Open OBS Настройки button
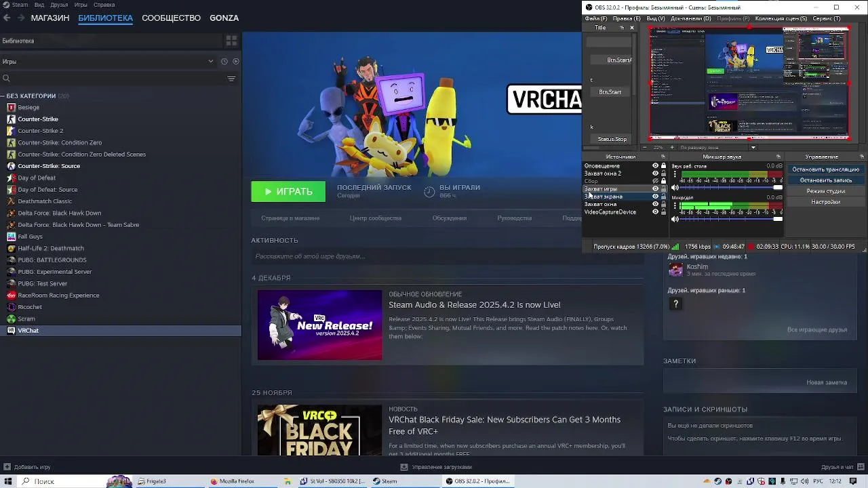The width and height of the screenshot is (868, 488). click(x=825, y=202)
